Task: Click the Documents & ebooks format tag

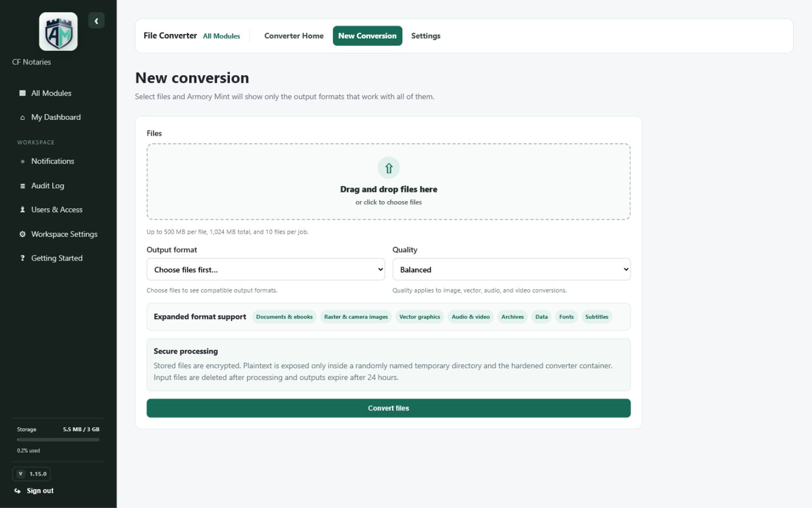Action: click(284, 317)
